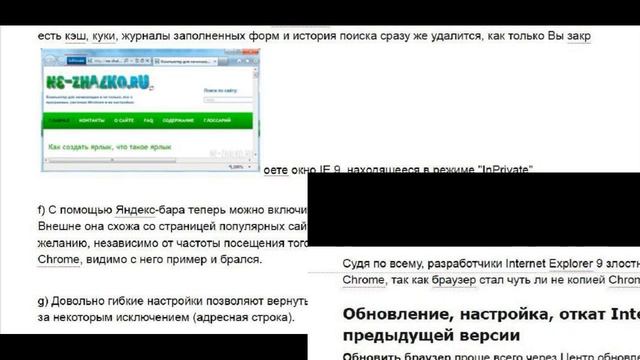Click text 'Судя по всему, разработчики'

pyautogui.click(x=422, y=264)
